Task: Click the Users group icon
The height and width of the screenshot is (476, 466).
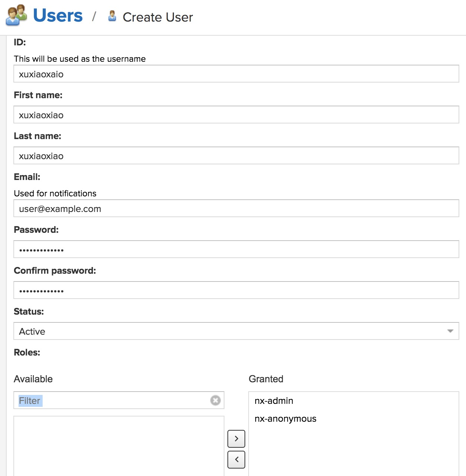Action: (x=16, y=16)
